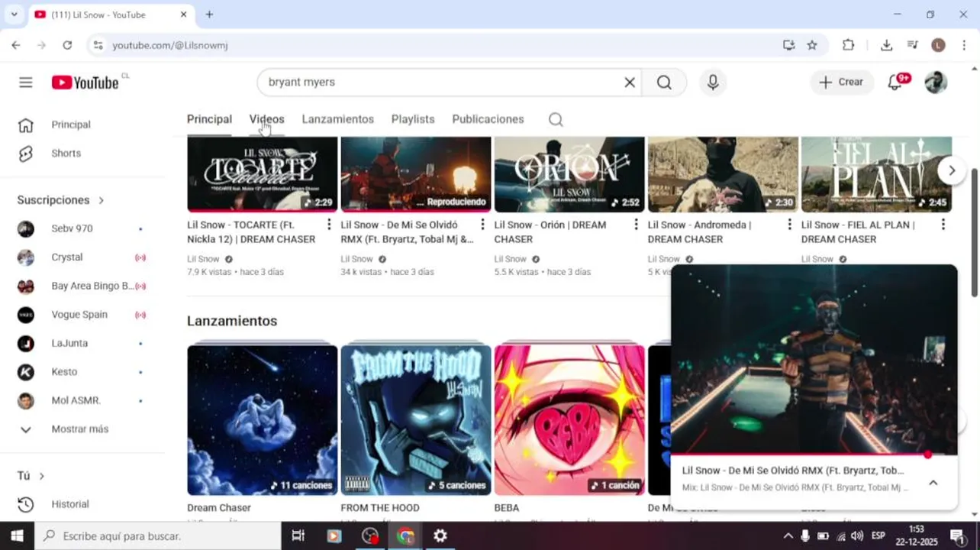Image resolution: width=980 pixels, height=550 pixels.
Task: Select the Lanzamientos channel tab
Action: 337,119
